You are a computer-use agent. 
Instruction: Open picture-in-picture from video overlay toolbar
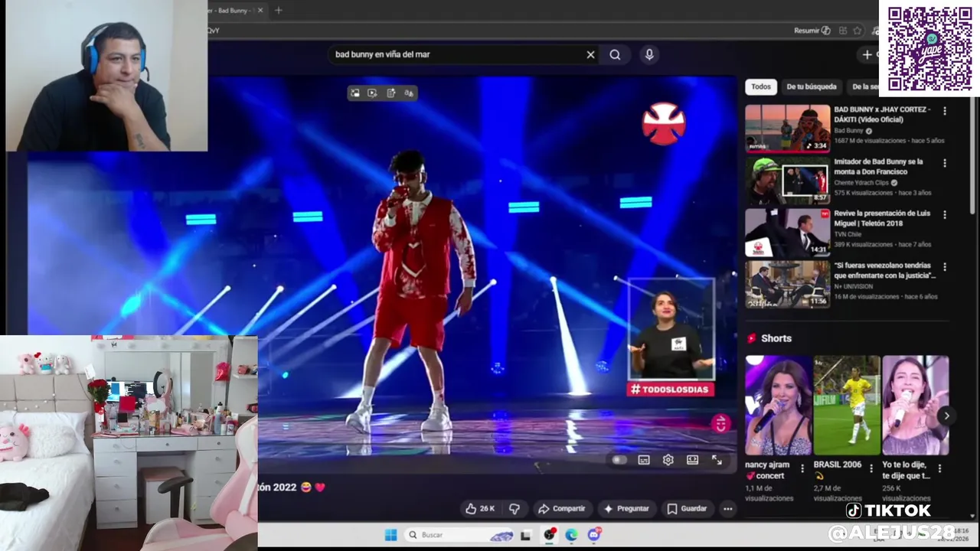tap(355, 93)
